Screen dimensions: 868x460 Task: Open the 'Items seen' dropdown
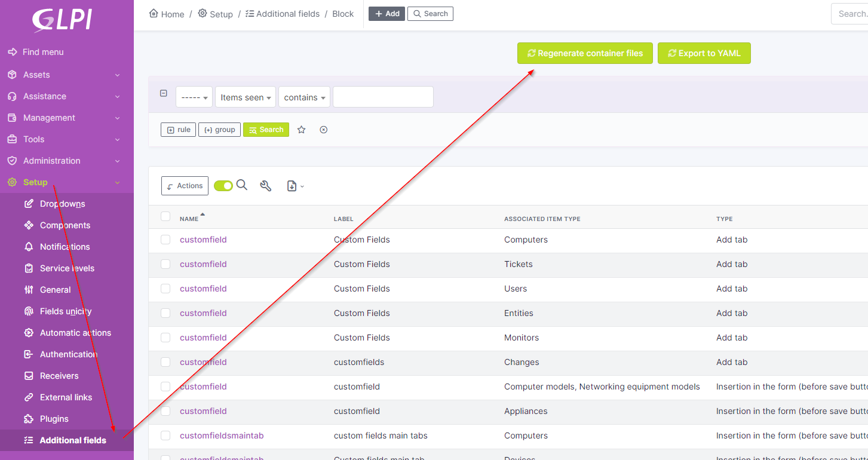[x=245, y=96]
